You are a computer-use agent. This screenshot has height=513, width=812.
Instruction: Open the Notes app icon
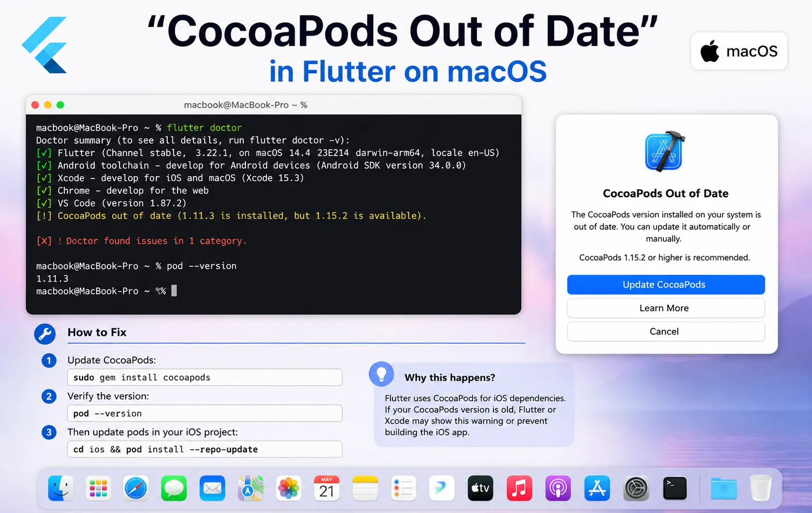pos(365,488)
